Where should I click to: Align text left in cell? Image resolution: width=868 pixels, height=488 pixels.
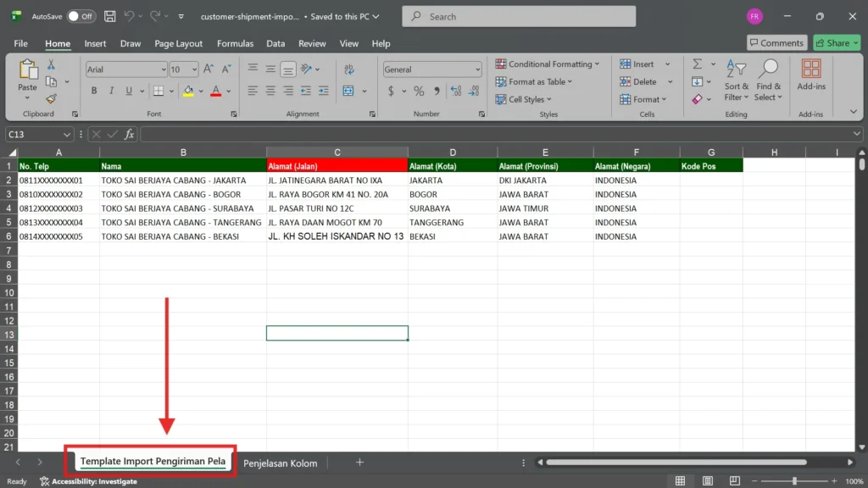[253, 91]
